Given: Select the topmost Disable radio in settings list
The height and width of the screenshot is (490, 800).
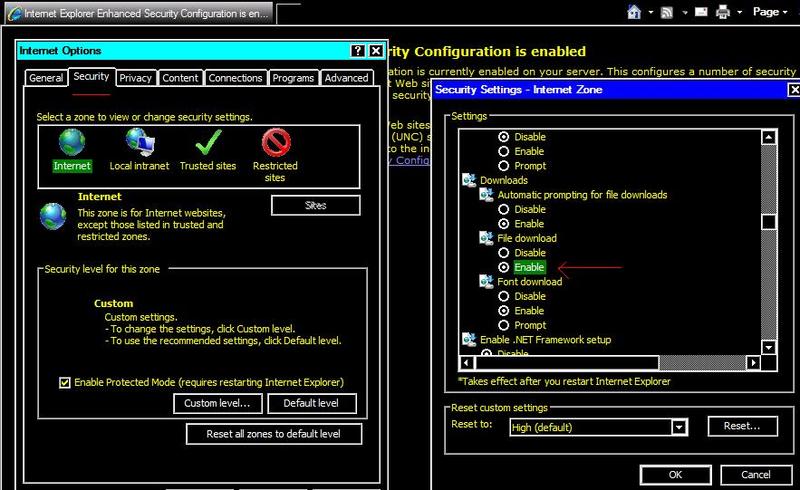Looking at the screenshot, I should pos(504,137).
